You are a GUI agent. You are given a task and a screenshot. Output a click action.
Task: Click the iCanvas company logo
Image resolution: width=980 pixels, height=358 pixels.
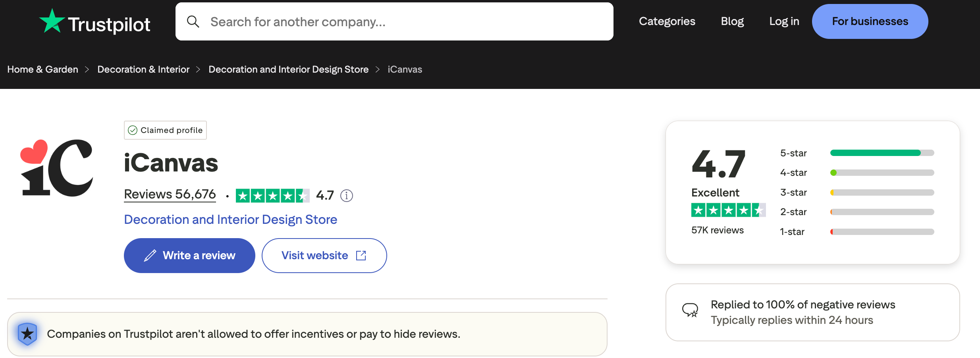pyautogui.click(x=56, y=168)
